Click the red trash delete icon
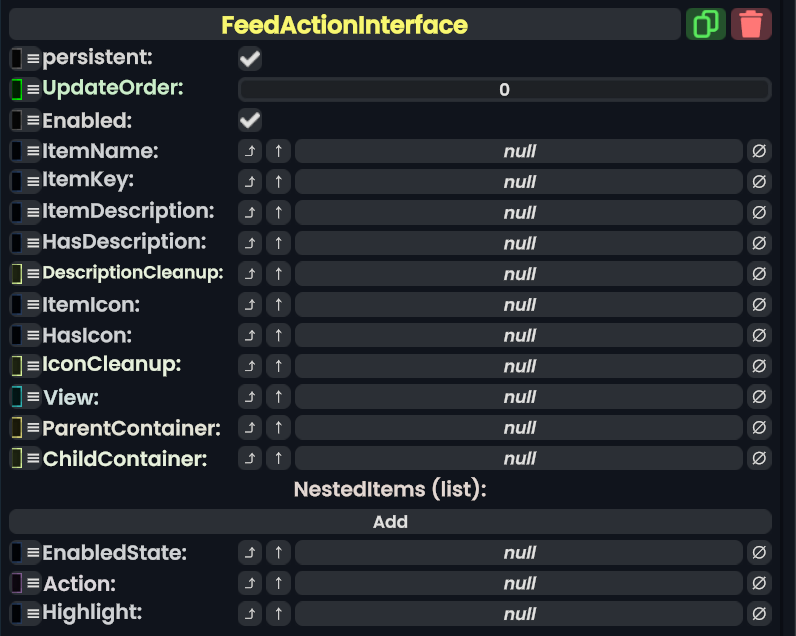This screenshot has height=636, width=796. [x=751, y=24]
